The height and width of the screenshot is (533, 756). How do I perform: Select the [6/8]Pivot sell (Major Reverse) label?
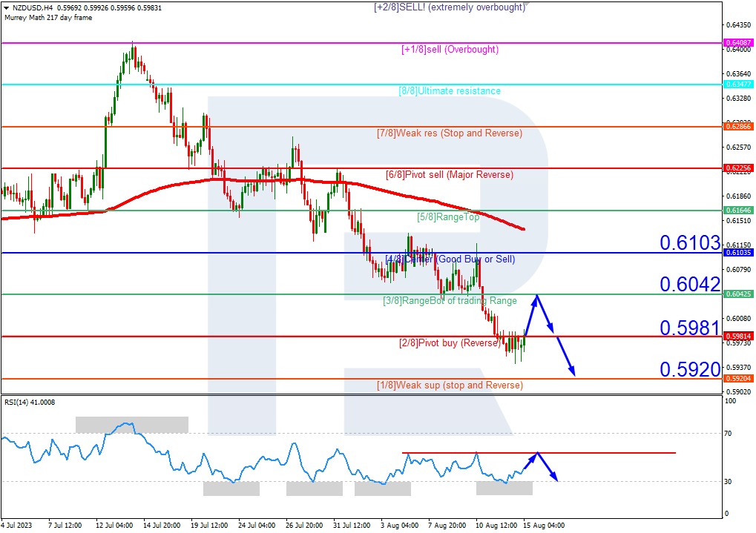click(x=450, y=175)
